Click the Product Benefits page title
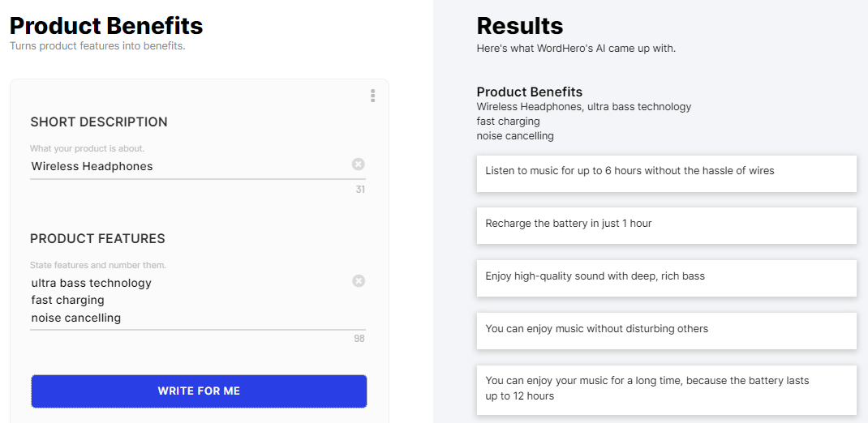Screen dimensions: 868x423 click(x=106, y=26)
